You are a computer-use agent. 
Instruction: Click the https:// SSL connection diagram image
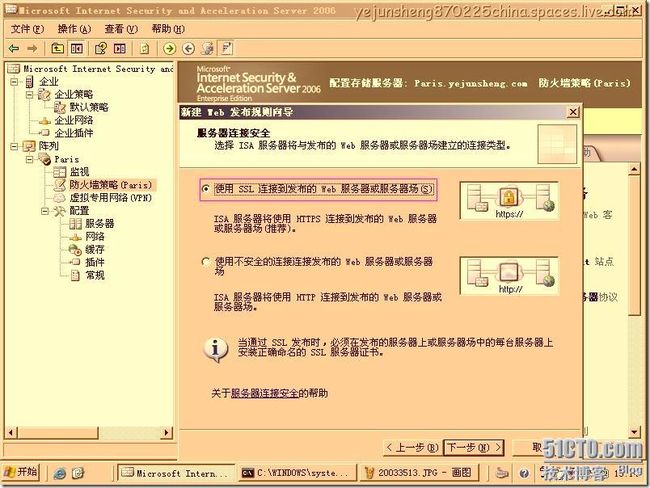(509, 201)
